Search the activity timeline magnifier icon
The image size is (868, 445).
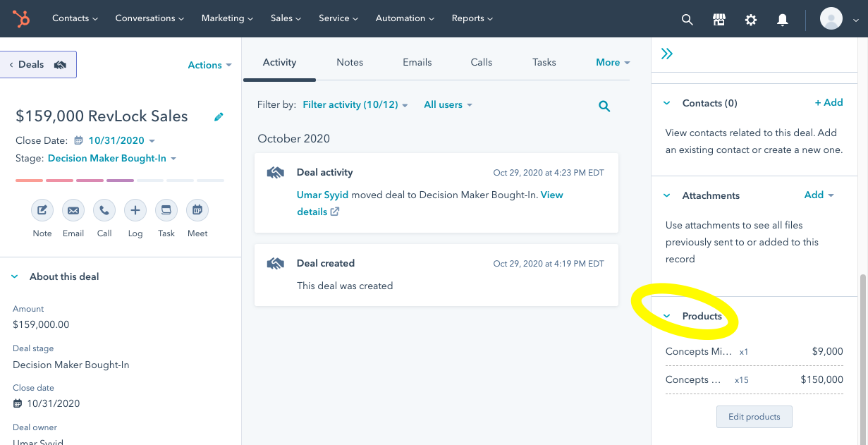click(604, 106)
